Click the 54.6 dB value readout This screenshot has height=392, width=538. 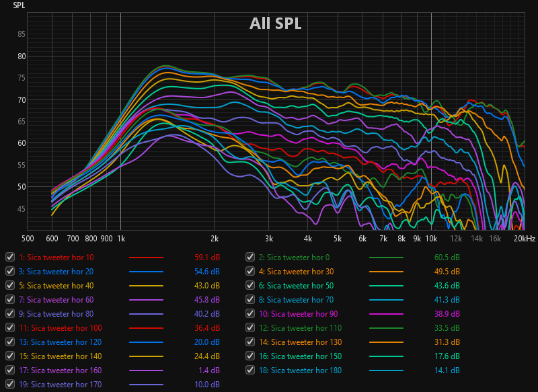[207, 271]
